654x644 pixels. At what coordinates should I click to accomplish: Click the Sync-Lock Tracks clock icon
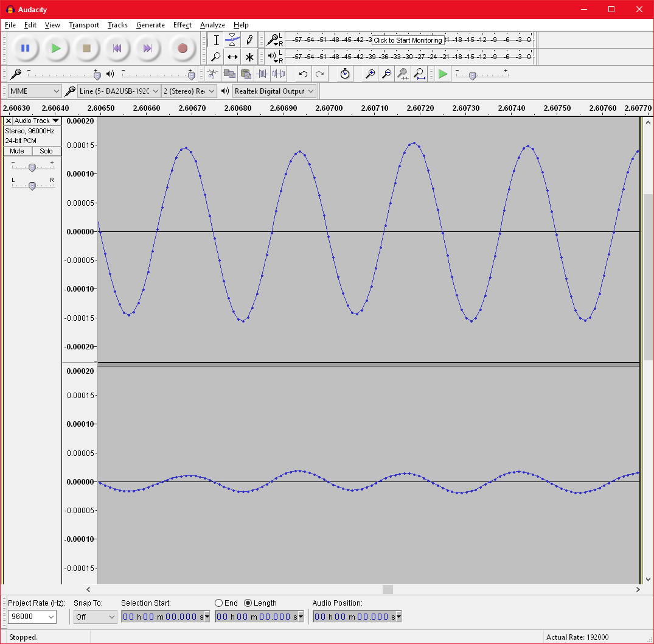(x=345, y=74)
